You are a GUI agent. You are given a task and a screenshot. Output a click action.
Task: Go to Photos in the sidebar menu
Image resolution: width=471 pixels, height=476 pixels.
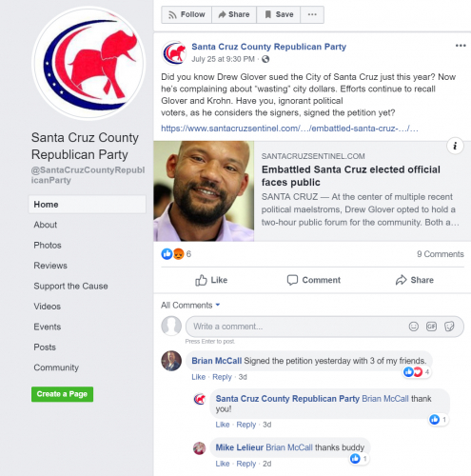[48, 246]
